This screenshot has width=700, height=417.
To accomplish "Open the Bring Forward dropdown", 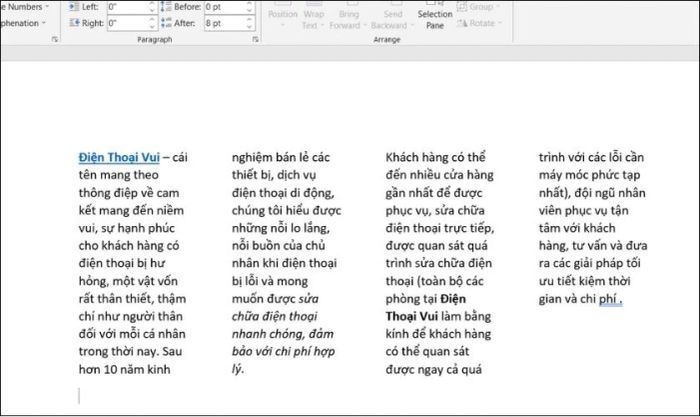I will [x=348, y=16].
